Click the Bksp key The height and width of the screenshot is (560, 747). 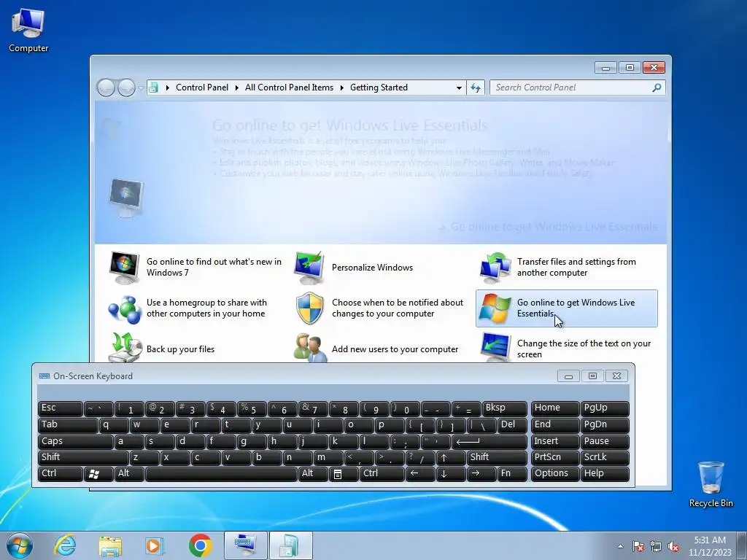(505, 408)
